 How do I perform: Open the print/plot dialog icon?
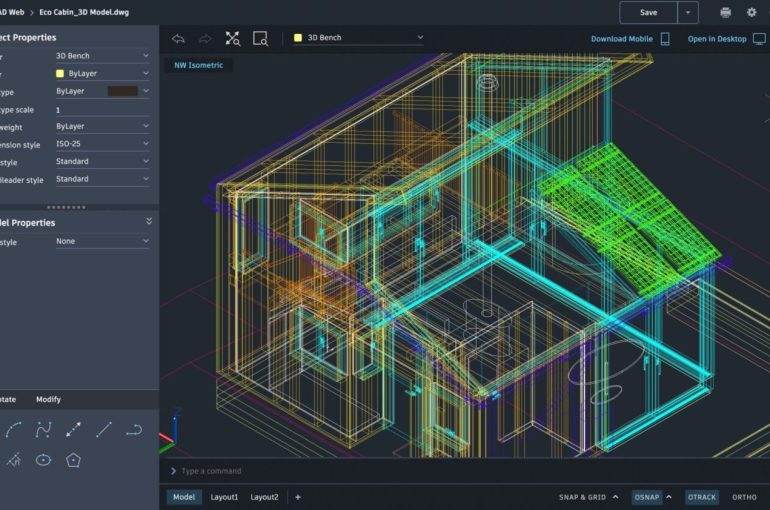pyautogui.click(x=725, y=13)
